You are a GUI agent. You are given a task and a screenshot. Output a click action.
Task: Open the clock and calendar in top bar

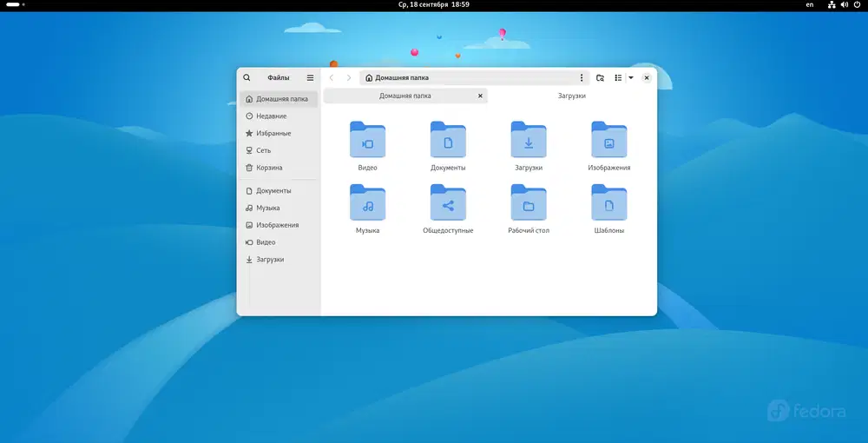(x=433, y=5)
